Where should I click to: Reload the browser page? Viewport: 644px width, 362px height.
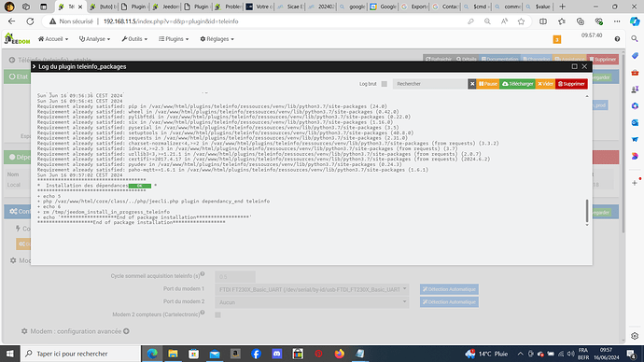(30, 21)
